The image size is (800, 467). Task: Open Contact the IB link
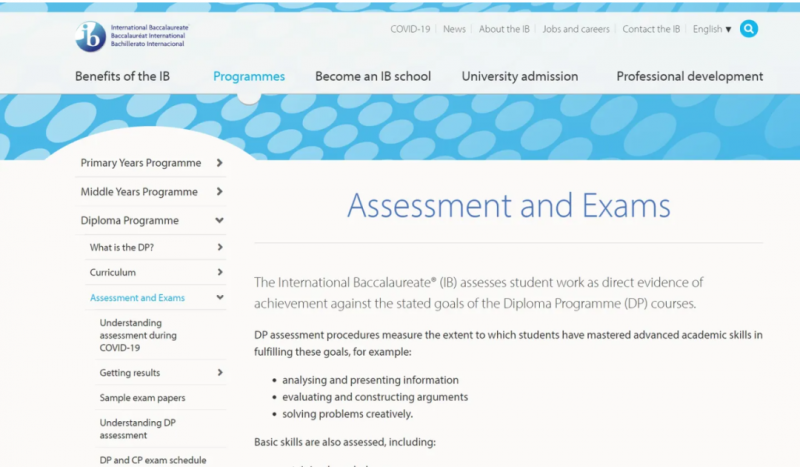[x=651, y=29]
